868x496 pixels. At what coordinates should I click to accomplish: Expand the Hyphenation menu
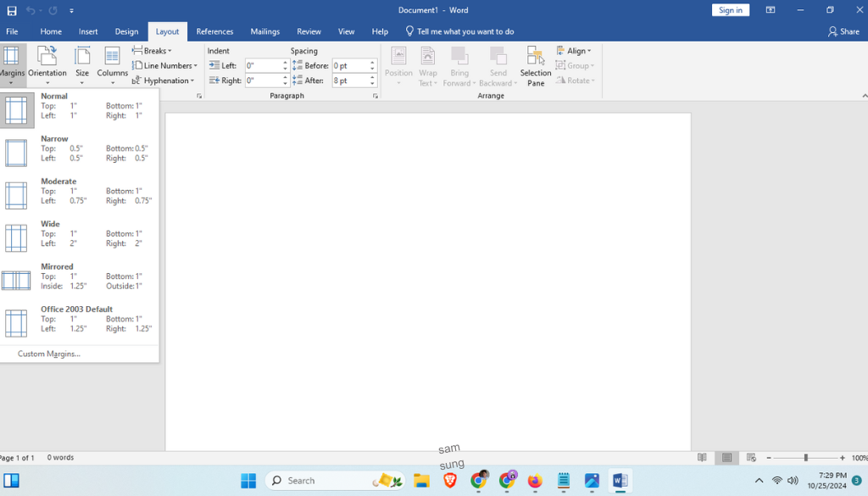(x=164, y=81)
